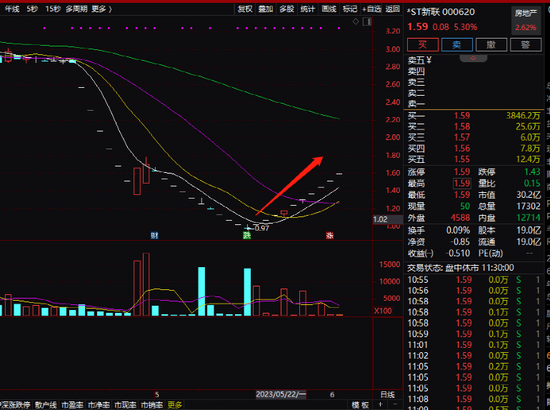Activate the 画线 drawing tool
Screen dimensions: 550x410
(x=329, y=9)
